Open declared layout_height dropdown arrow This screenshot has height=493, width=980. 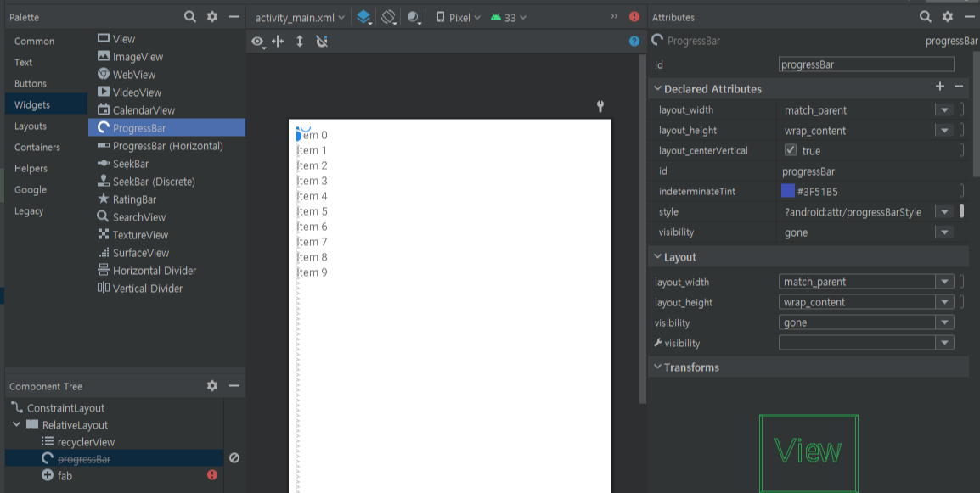pos(943,131)
